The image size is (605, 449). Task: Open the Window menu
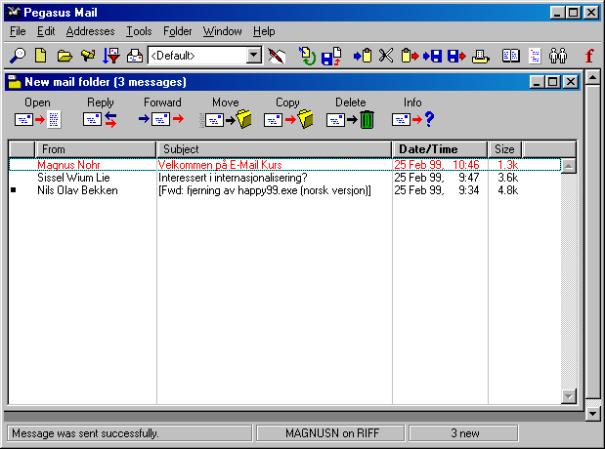(x=223, y=31)
